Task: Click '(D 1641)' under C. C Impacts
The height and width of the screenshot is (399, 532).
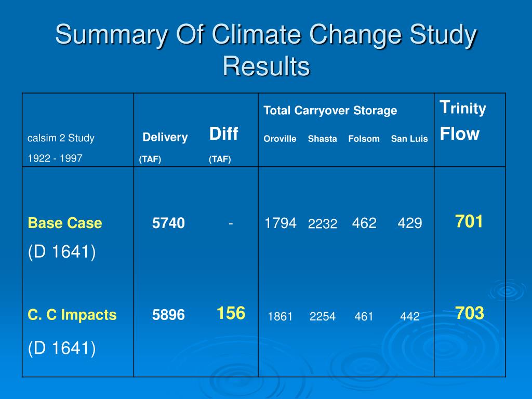Action: 62,348
